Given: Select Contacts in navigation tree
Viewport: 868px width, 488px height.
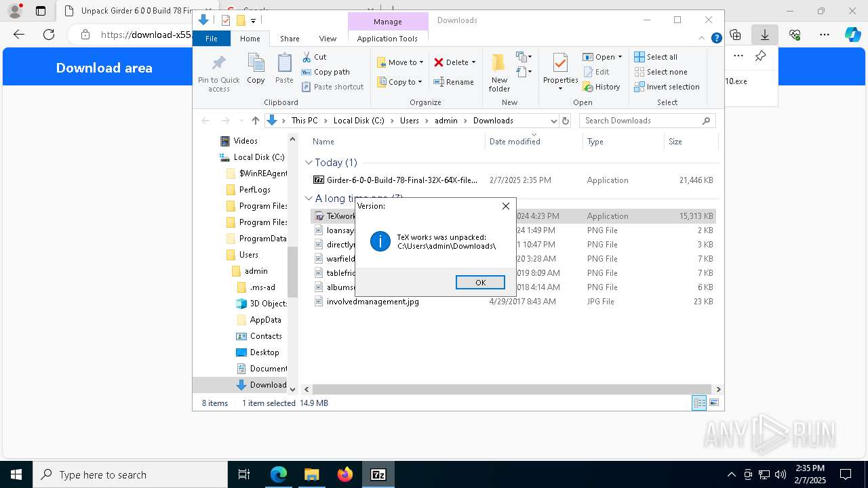Looking at the screenshot, I should 265,336.
